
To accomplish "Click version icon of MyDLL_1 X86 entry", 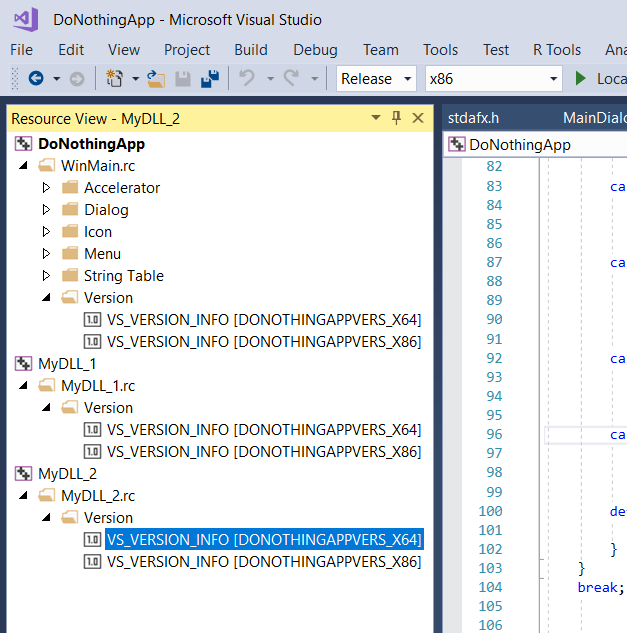I will tap(92, 451).
